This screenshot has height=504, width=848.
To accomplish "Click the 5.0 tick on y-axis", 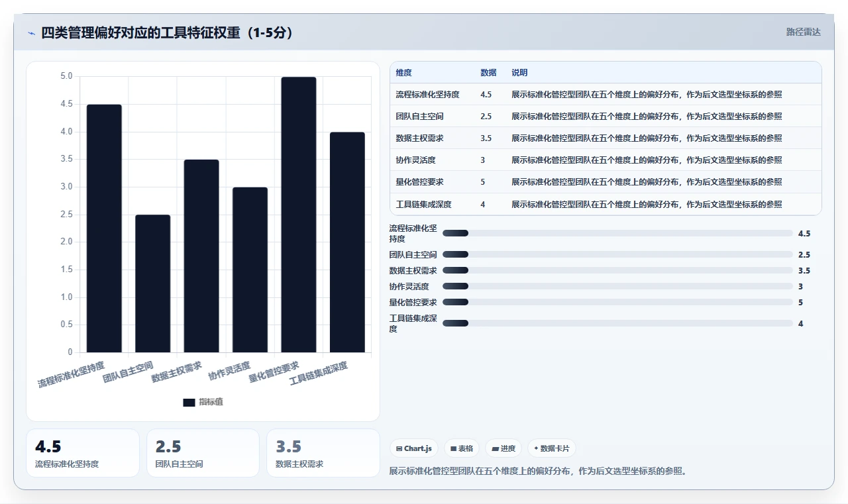I will click(66, 76).
